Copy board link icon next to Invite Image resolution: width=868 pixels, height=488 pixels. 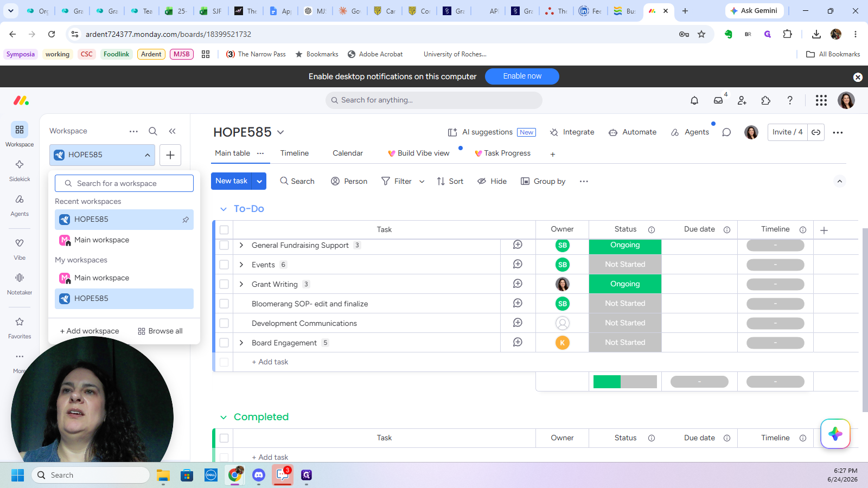tap(816, 132)
